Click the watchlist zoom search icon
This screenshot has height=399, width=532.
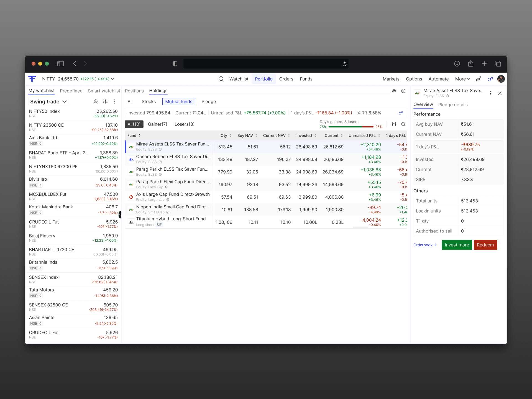click(x=96, y=102)
